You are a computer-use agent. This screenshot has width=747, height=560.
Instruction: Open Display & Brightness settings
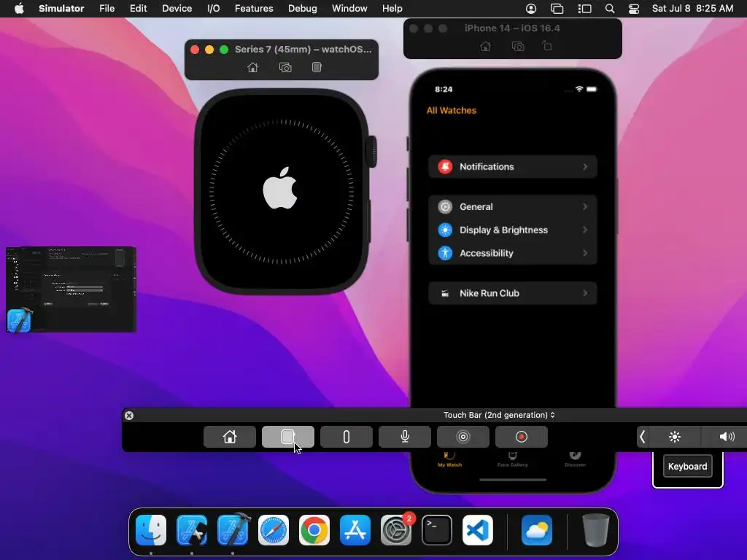(x=512, y=230)
